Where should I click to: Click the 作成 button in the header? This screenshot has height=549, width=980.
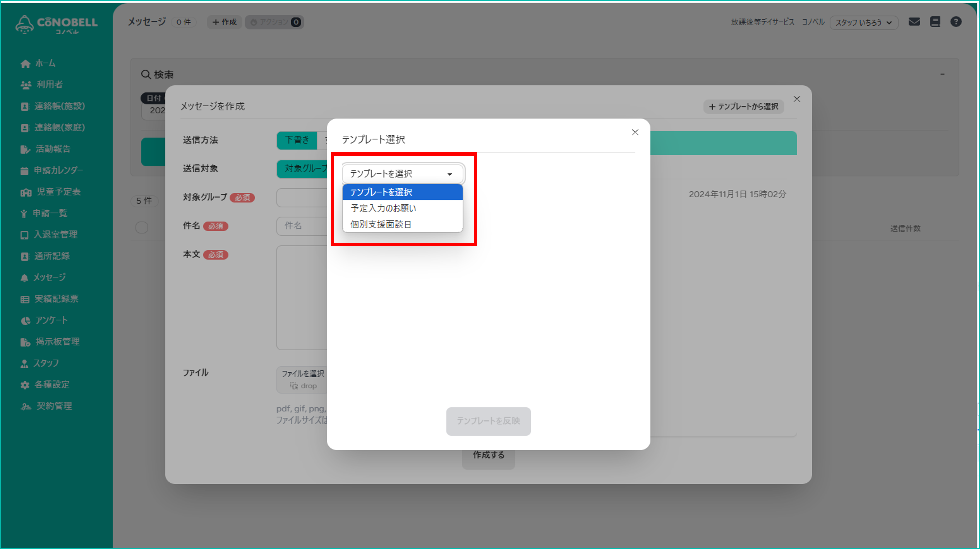pos(224,22)
